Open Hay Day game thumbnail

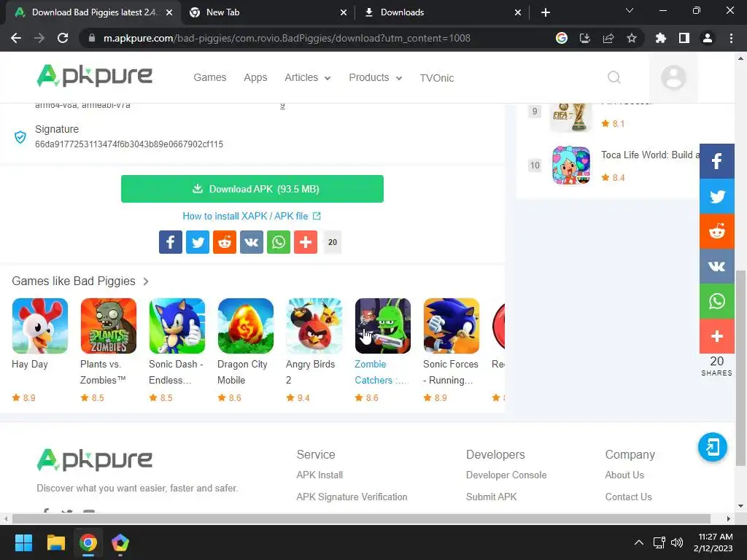pyautogui.click(x=40, y=326)
